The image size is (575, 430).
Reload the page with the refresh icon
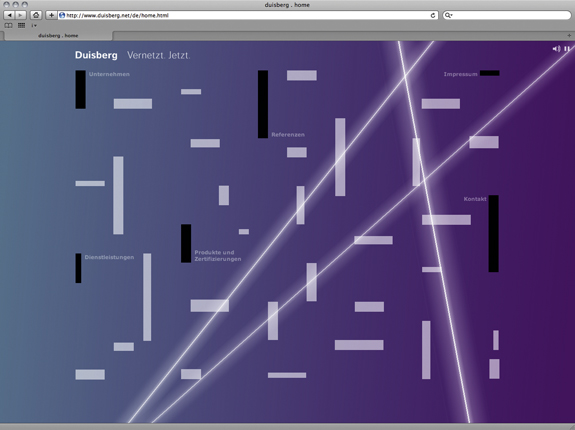pyautogui.click(x=433, y=15)
